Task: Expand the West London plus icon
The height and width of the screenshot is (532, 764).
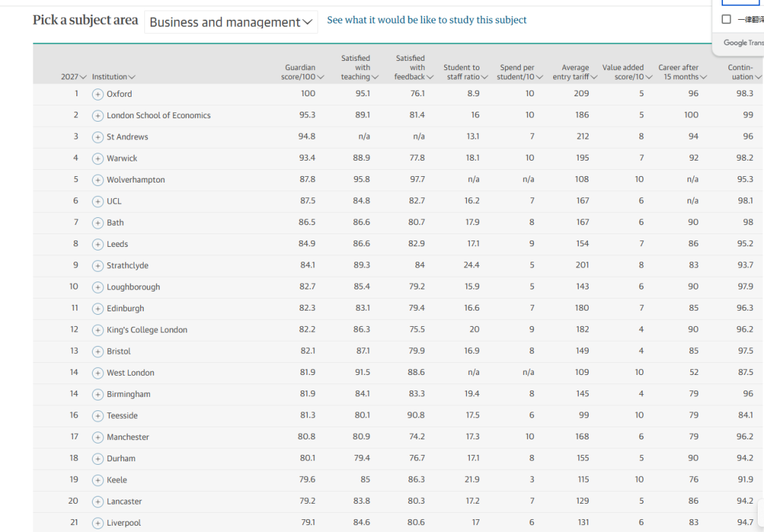Action: pos(98,374)
